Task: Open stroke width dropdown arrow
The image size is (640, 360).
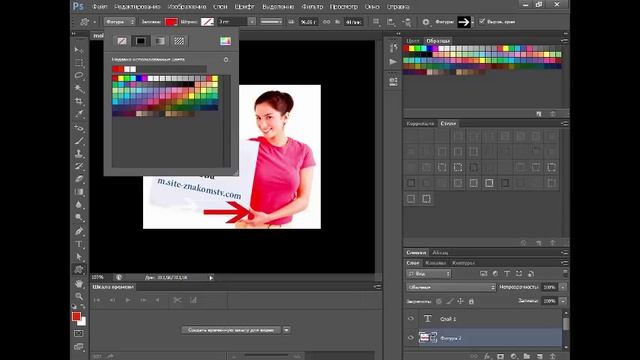Action: pos(252,22)
